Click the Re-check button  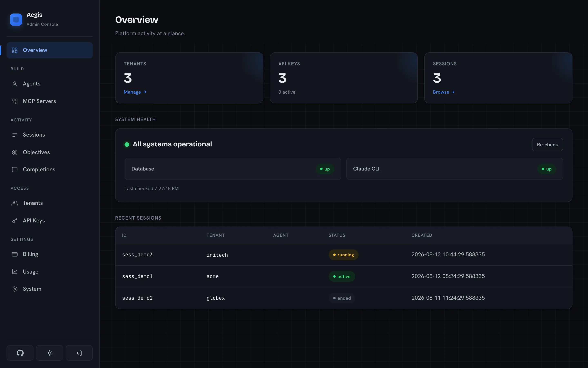point(547,145)
